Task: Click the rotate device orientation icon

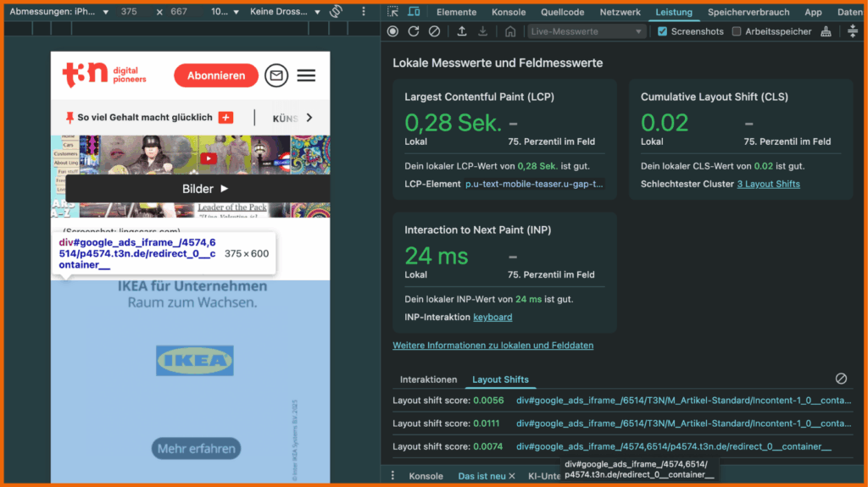Action: pos(336,12)
